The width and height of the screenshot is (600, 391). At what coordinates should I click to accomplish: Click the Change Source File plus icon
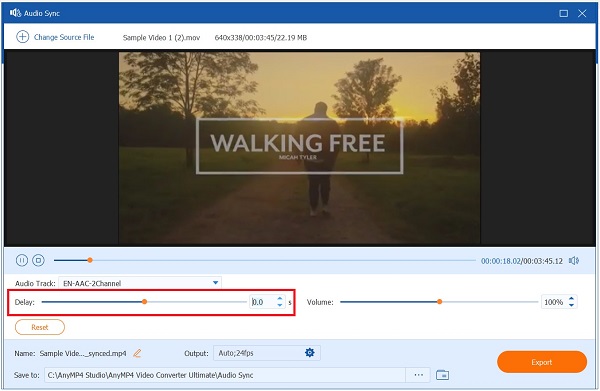pos(22,37)
